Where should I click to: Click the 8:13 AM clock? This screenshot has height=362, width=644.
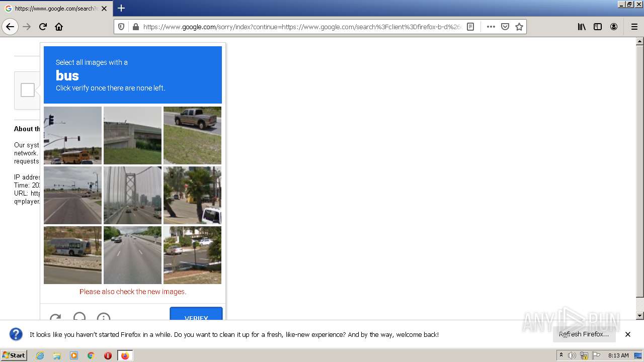tap(618, 355)
